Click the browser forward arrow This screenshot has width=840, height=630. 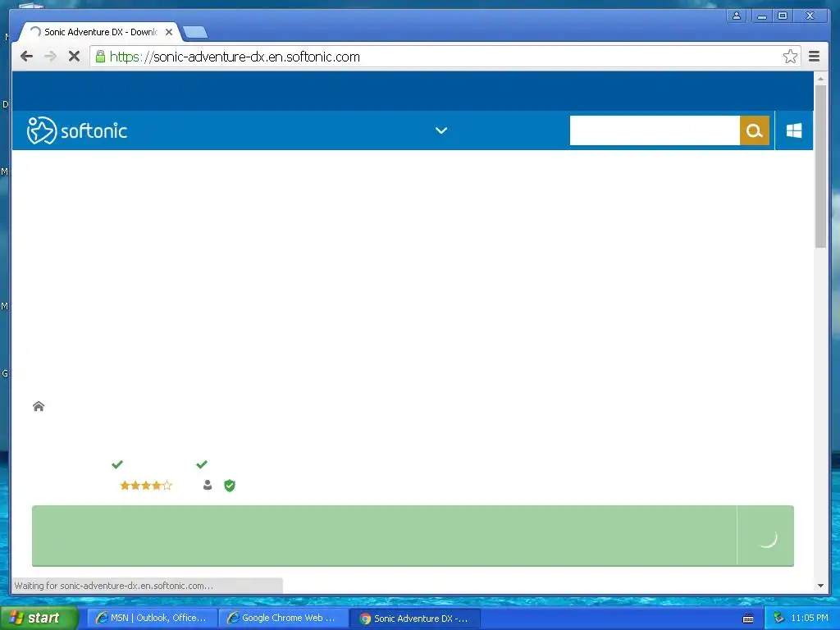tap(50, 57)
